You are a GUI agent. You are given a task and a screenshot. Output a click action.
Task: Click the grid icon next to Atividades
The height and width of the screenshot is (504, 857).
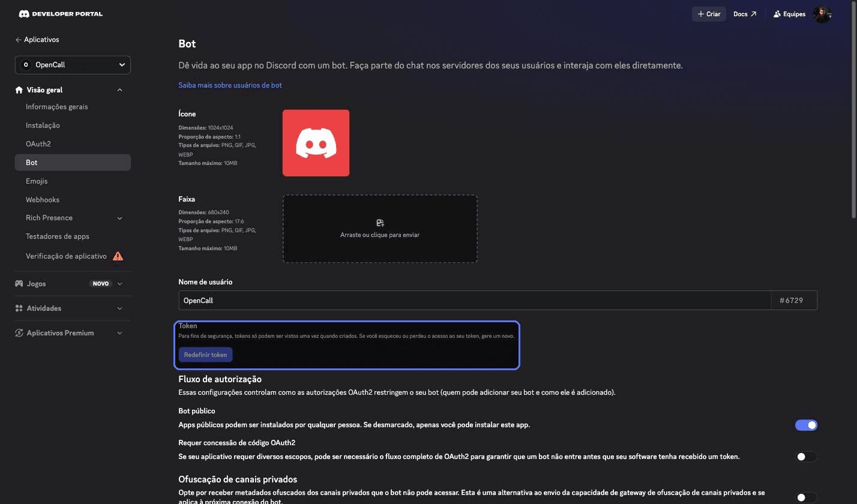(19, 308)
